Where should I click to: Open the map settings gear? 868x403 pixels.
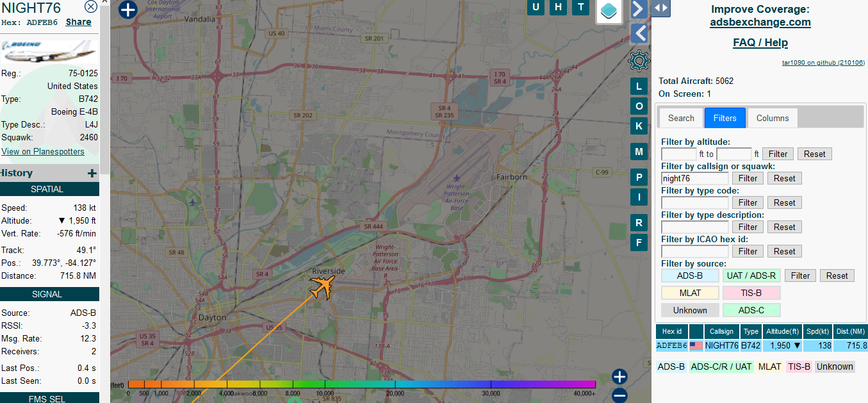tap(639, 61)
